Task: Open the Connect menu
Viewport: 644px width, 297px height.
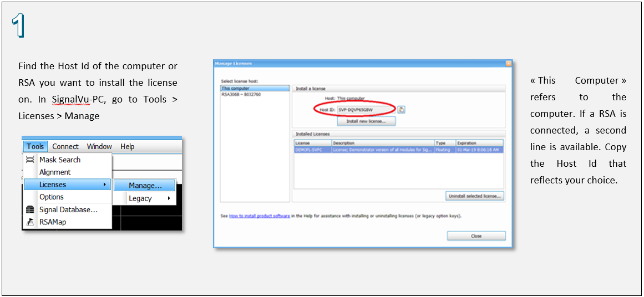Action: pyautogui.click(x=65, y=146)
